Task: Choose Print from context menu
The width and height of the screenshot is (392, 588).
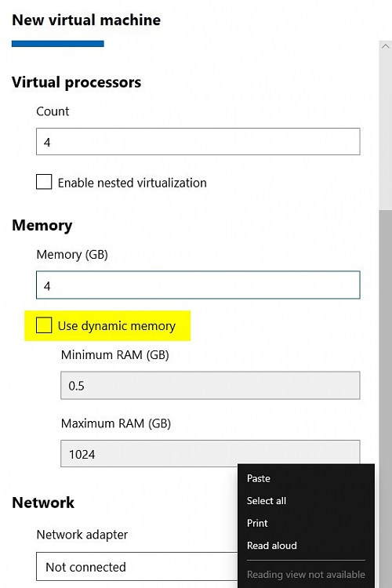Action: (x=257, y=523)
